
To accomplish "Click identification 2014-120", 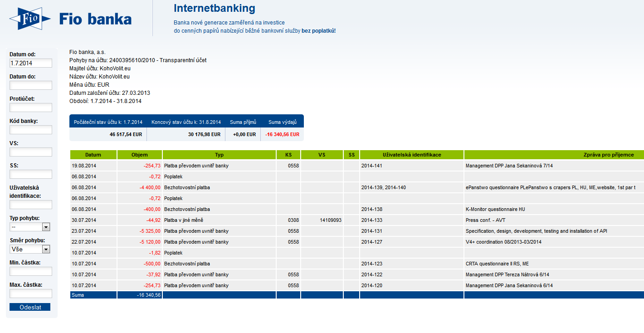I will (372, 285).
